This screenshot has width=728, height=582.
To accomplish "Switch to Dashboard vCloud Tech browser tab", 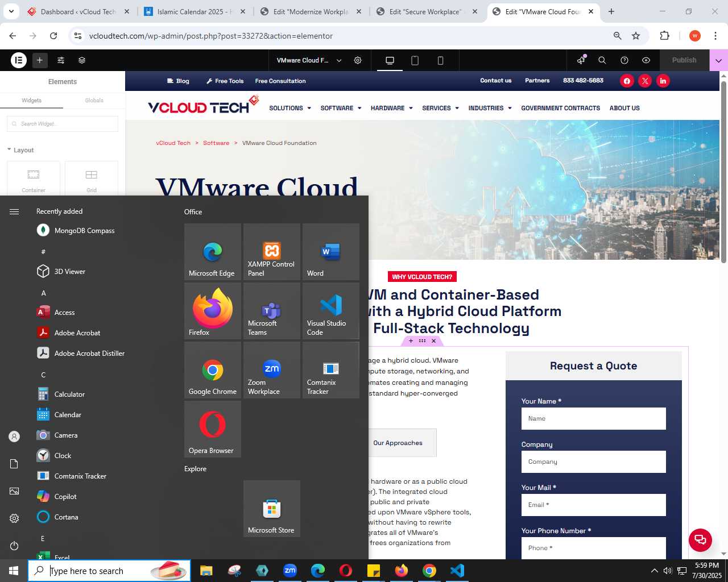I will tap(78, 11).
